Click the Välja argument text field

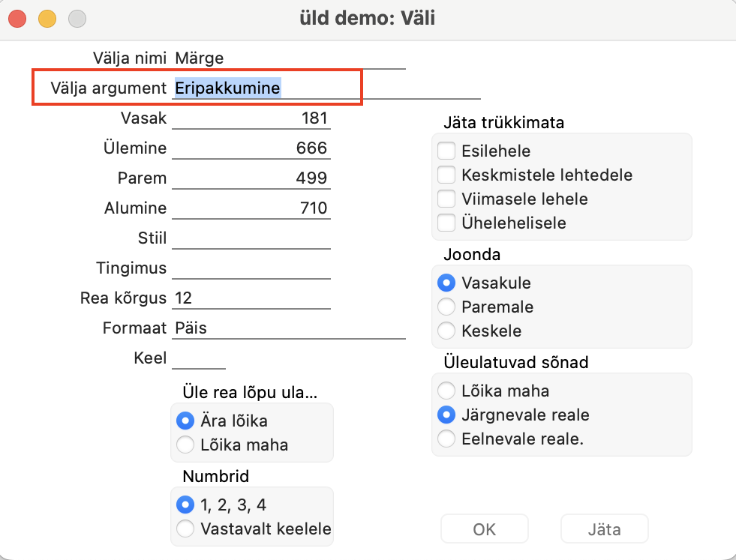click(x=326, y=88)
